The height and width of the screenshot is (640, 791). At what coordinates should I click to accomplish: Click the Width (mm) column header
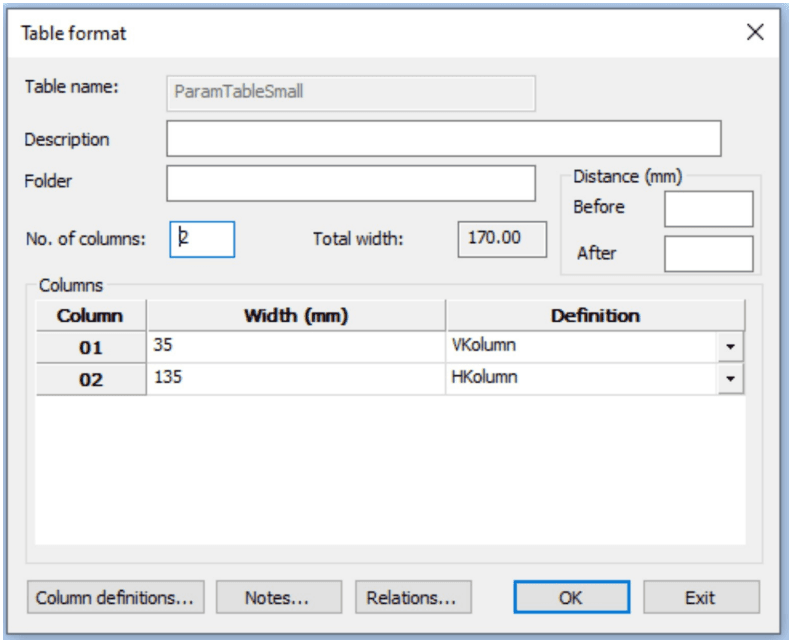(296, 315)
